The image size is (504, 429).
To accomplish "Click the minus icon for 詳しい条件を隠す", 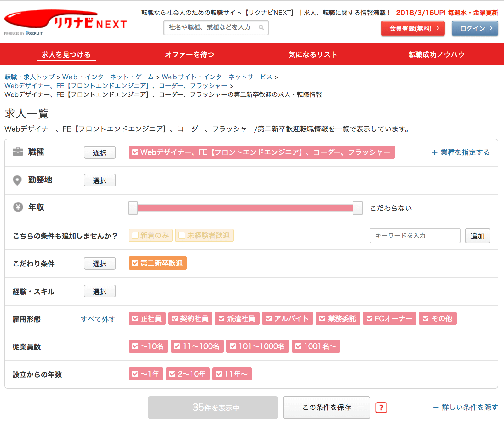I will [x=436, y=408].
